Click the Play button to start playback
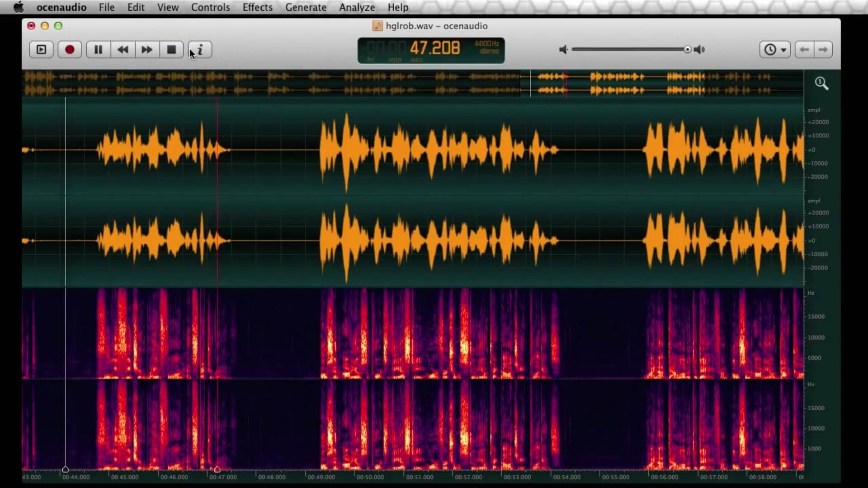Screen dimensions: 868x488 click(x=41, y=49)
